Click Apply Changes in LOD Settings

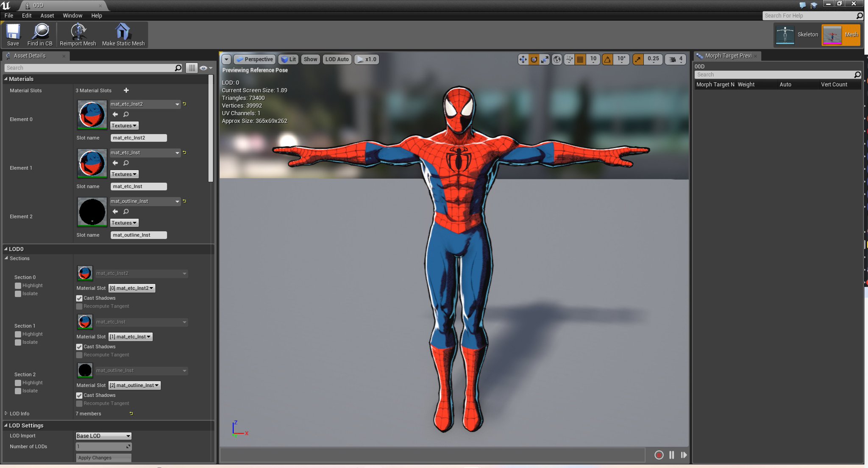(x=103, y=458)
